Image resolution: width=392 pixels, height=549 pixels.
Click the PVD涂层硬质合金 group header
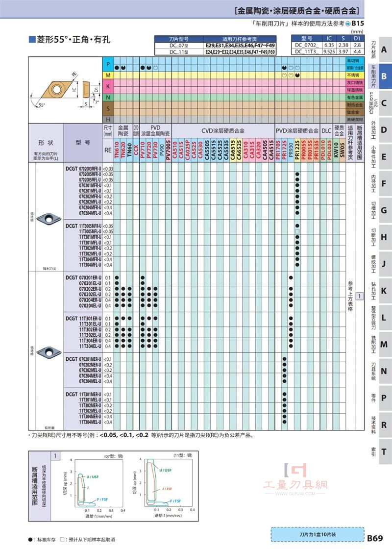click(x=297, y=131)
